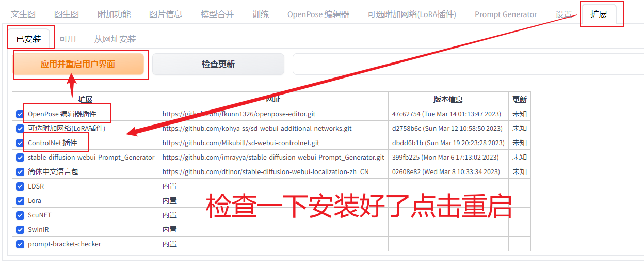
Task: Click version dbdd6b1b cell for ControlNet
Action: pyautogui.click(x=448, y=143)
